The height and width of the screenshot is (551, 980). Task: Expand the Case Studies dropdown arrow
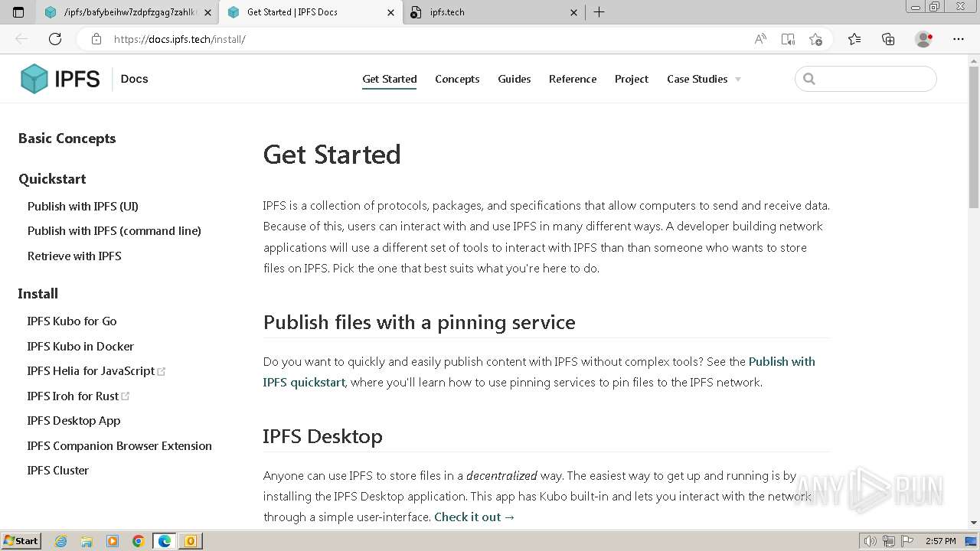coord(738,80)
